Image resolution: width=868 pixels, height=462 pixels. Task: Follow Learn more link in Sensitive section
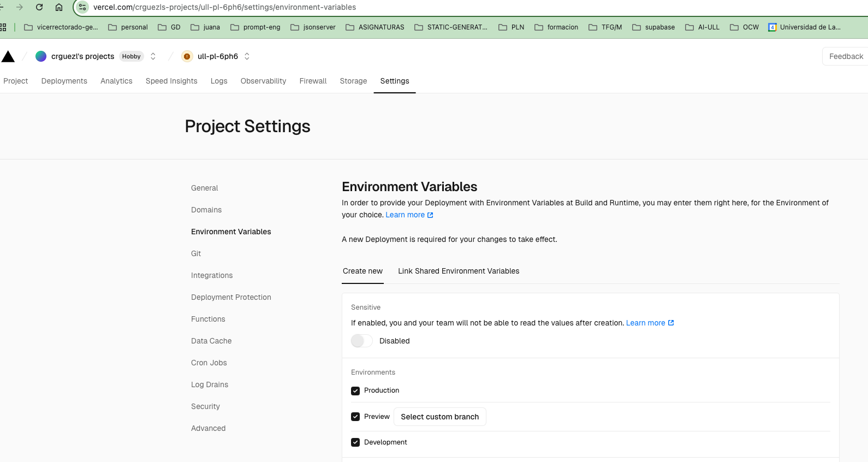[650, 323]
